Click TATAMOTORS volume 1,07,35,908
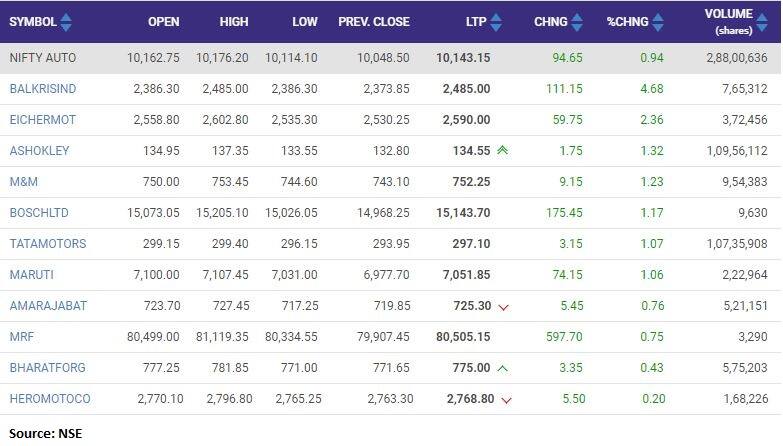 (x=737, y=244)
